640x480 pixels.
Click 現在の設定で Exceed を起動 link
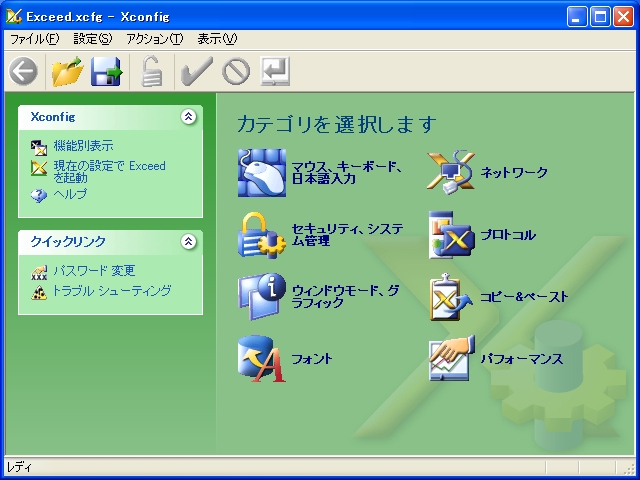109,171
